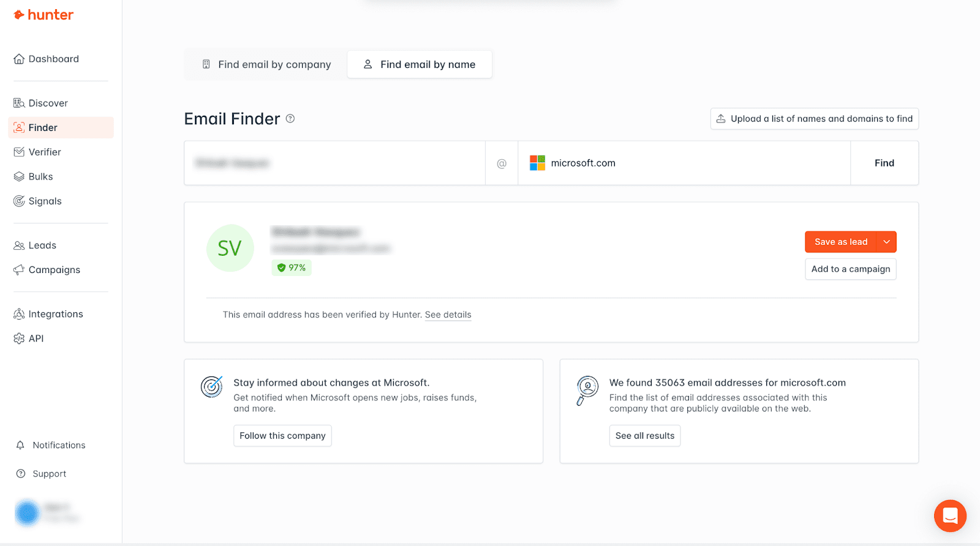Open Leads in the sidebar

tap(42, 245)
